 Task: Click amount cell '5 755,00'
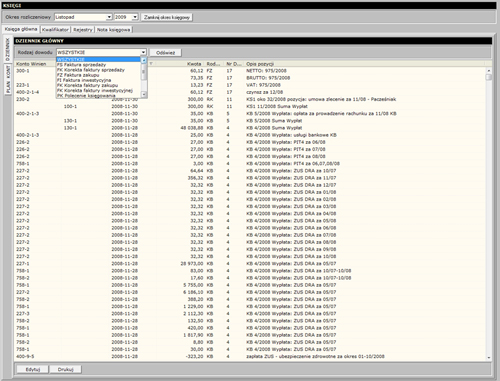(193, 285)
